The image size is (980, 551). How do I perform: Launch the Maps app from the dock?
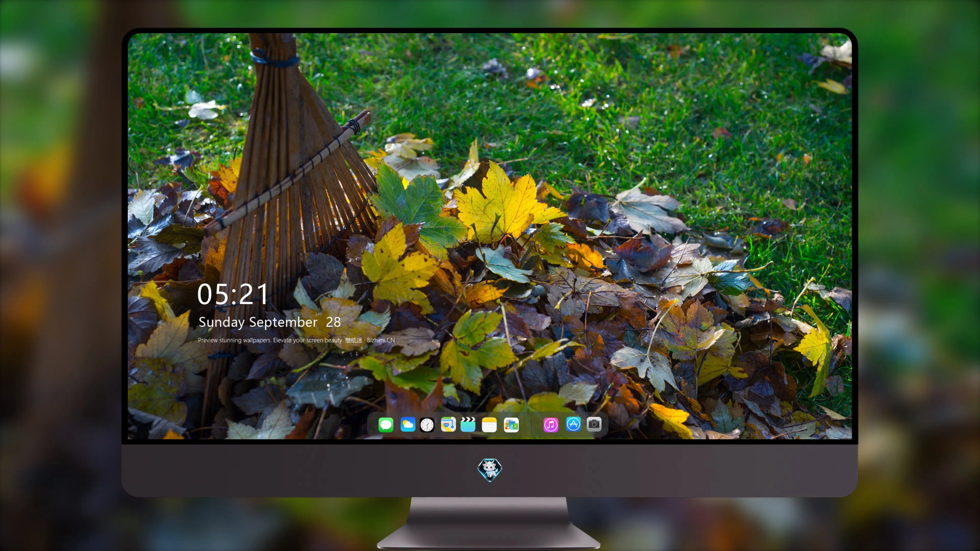tap(448, 424)
